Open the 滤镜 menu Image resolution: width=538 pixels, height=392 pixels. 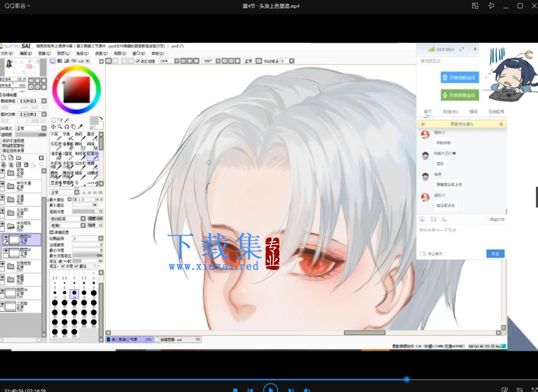[x=101, y=54]
